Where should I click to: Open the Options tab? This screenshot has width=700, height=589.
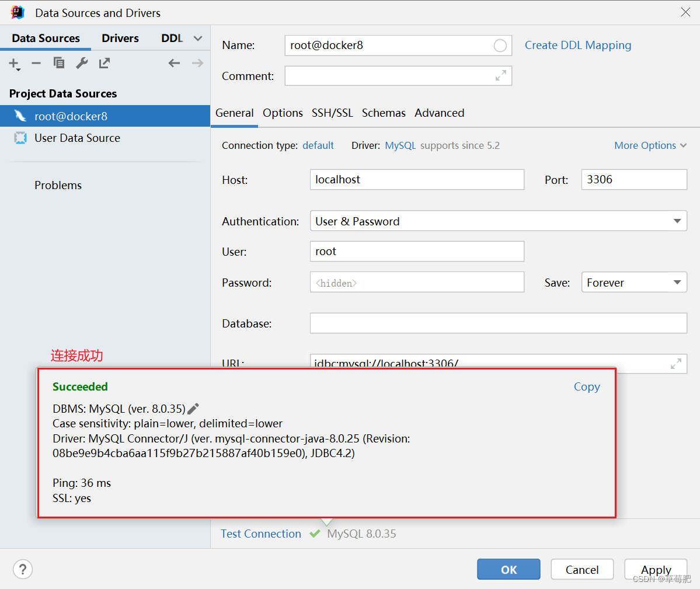[x=283, y=113]
